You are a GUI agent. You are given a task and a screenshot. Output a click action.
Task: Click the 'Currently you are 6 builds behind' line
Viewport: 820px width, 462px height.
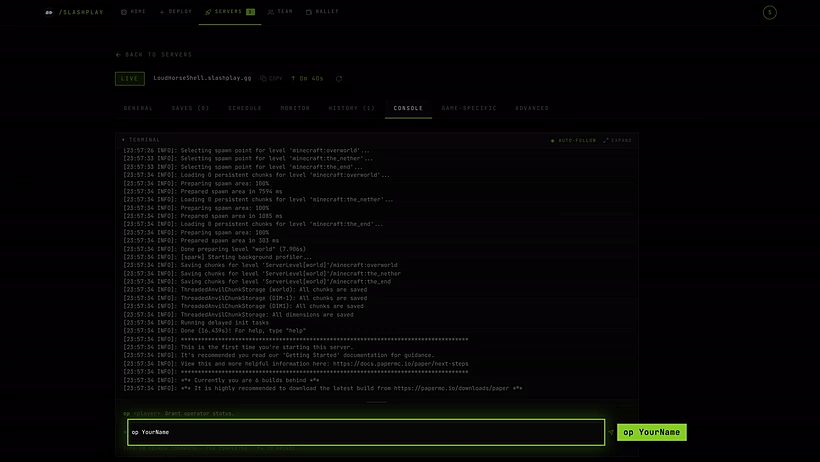tap(221, 380)
